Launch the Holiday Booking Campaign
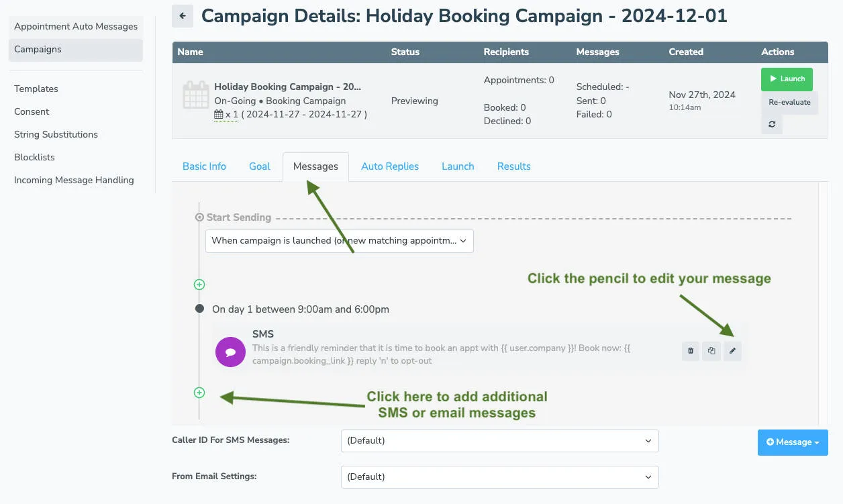The width and height of the screenshot is (843, 504). click(x=786, y=79)
